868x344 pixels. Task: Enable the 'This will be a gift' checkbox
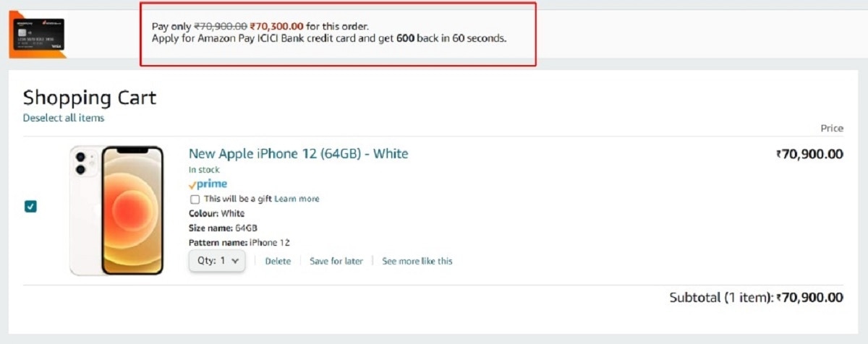pyautogui.click(x=194, y=199)
